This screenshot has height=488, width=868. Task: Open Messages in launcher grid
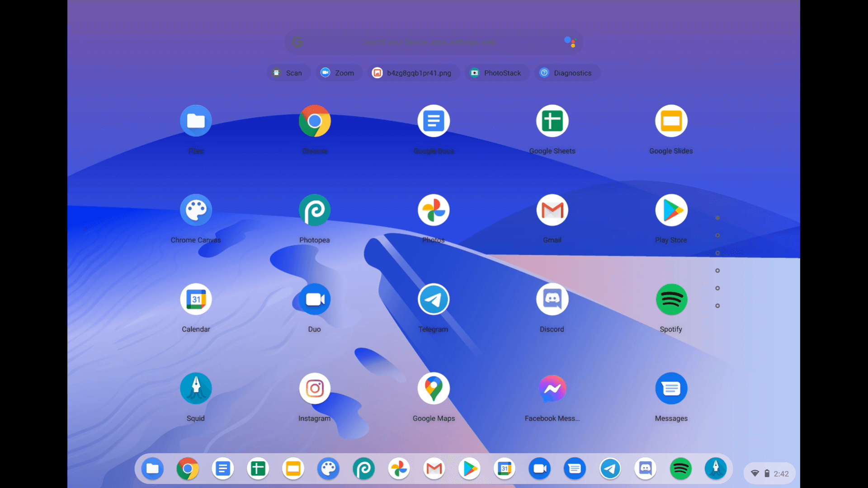tap(671, 388)
